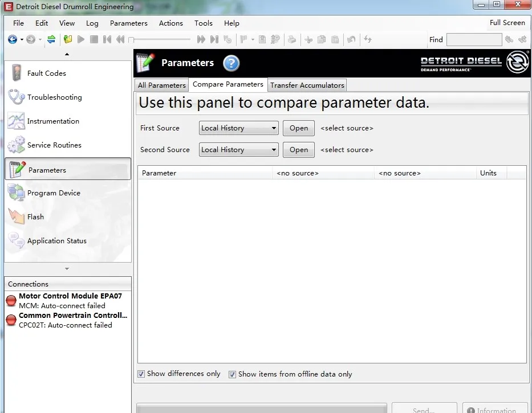Click the scissors cut icon

308,40
